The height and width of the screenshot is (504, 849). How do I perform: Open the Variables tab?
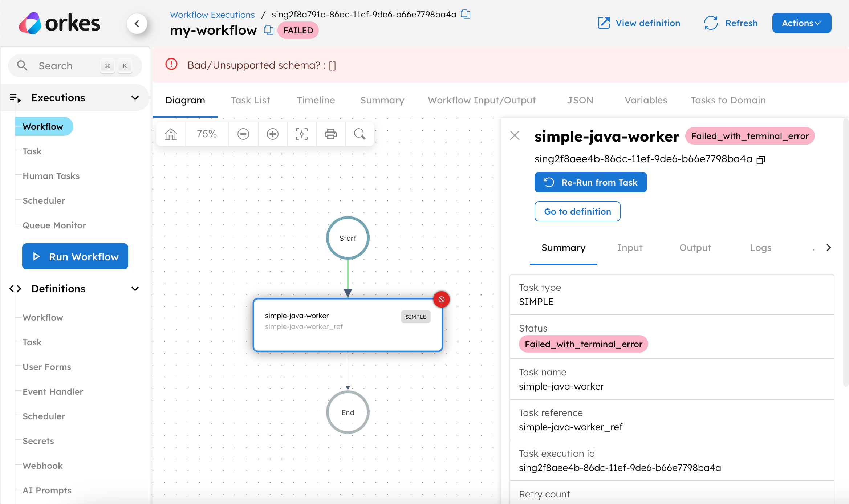[646, 100]
